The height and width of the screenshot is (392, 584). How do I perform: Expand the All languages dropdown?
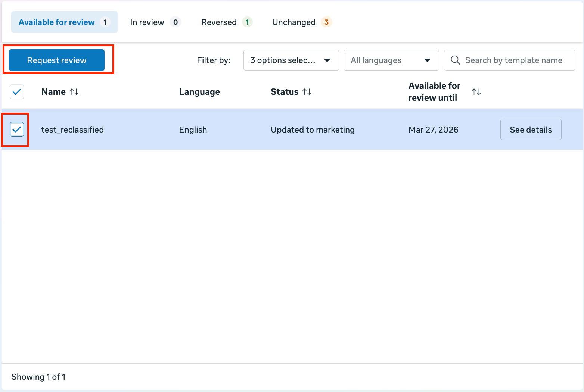(x=391, y=60)
